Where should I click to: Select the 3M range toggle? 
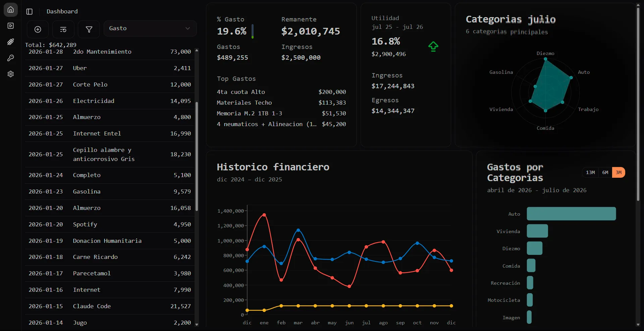(x=619, y=172)
